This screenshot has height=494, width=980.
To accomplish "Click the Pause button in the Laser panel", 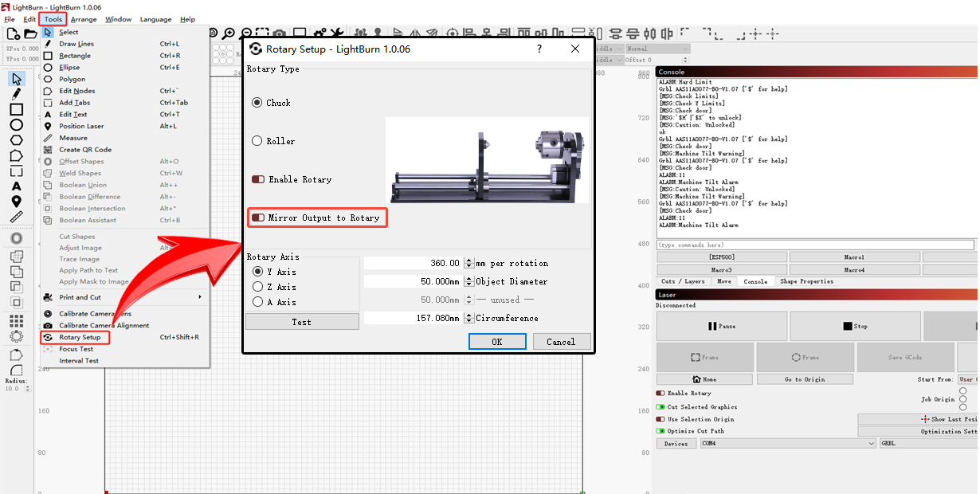I will coord(721,327).
